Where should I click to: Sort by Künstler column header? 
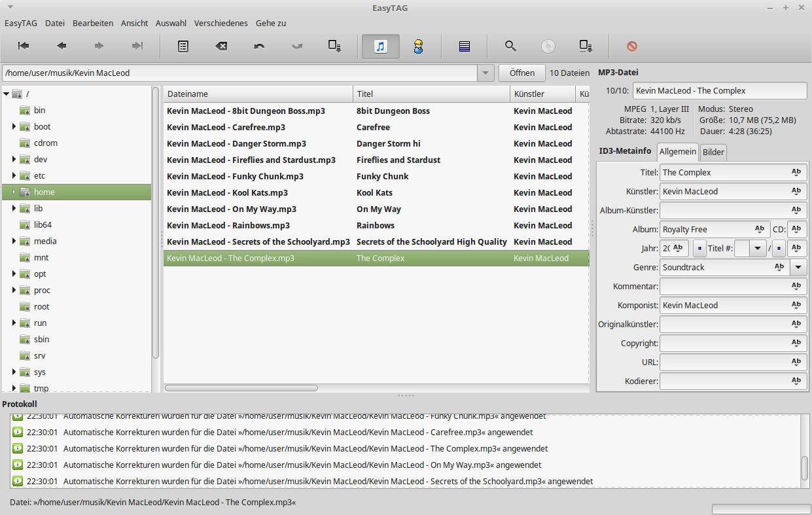[x=542, y=94]
